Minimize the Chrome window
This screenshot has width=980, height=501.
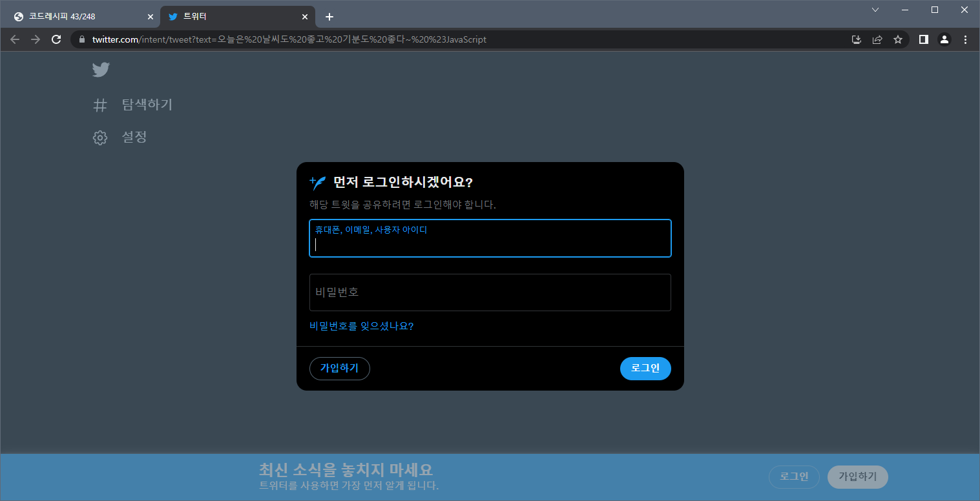tap(905, 10)
